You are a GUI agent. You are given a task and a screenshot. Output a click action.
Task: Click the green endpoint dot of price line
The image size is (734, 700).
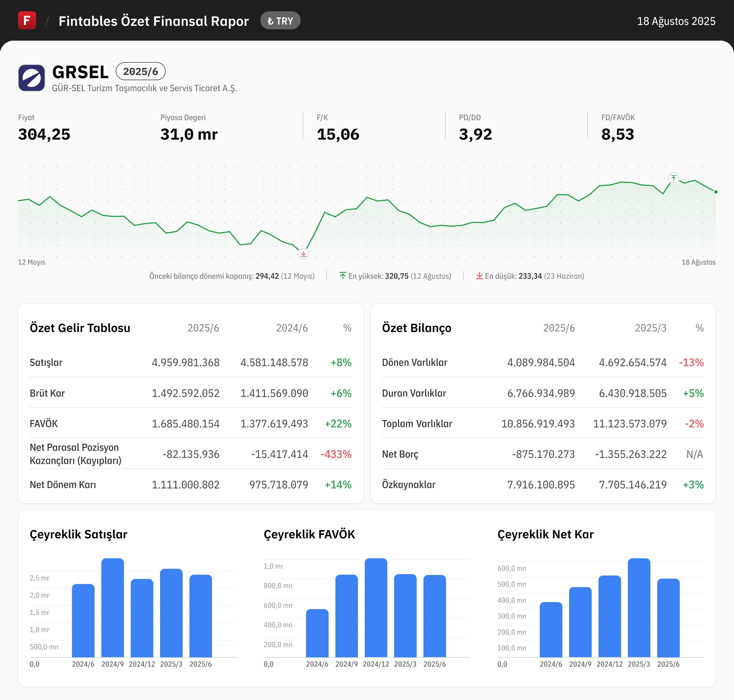point(716,192)
